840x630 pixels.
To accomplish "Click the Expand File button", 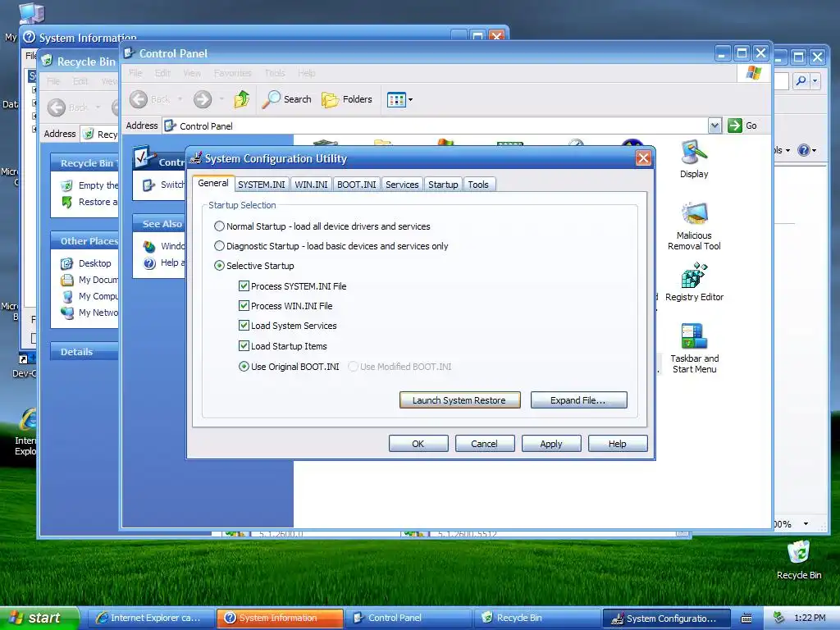I will tap(578, 400).
